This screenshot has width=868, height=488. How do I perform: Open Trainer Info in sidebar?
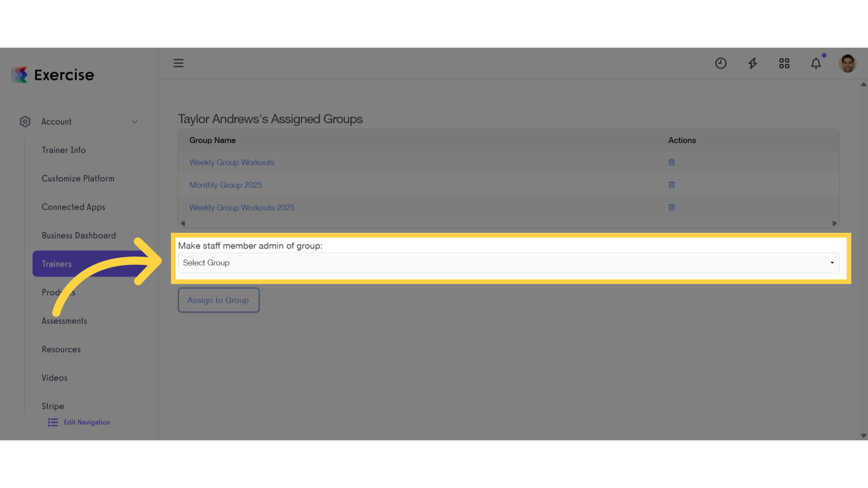pyautogui.click(x=64, y=150)
